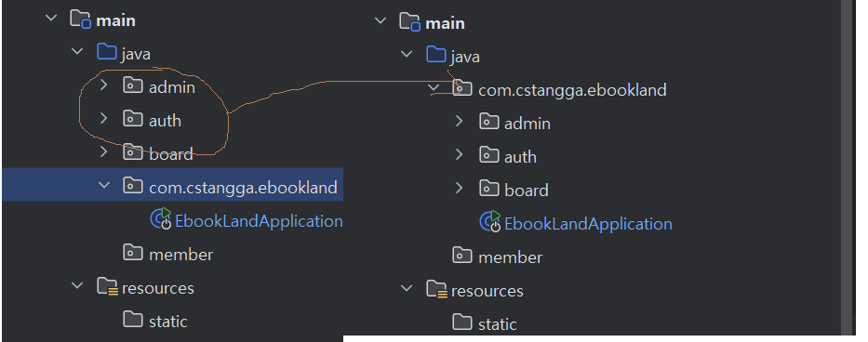This screenshot has height=342, width=868.
Task: Click the main module folder icon in left tree
Action: click(x=80, y=20)
